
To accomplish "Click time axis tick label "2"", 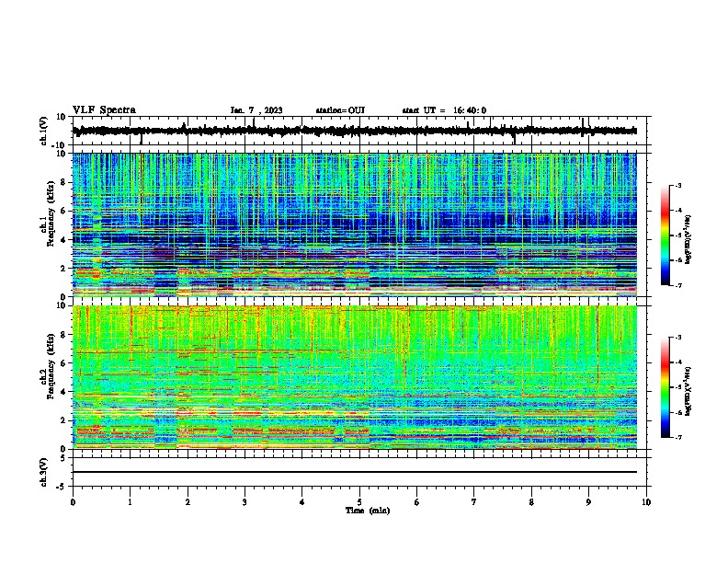I will [188, 502].
